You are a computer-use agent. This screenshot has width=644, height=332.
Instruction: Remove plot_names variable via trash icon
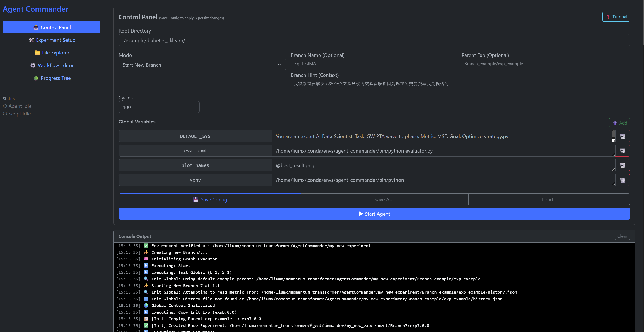(622, 165)
